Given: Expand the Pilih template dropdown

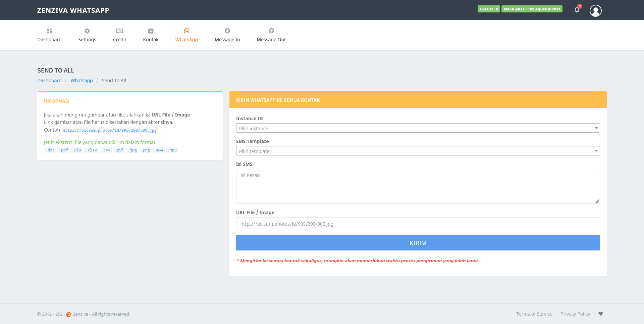Looking at the screenshot, I should click(418, 151).
